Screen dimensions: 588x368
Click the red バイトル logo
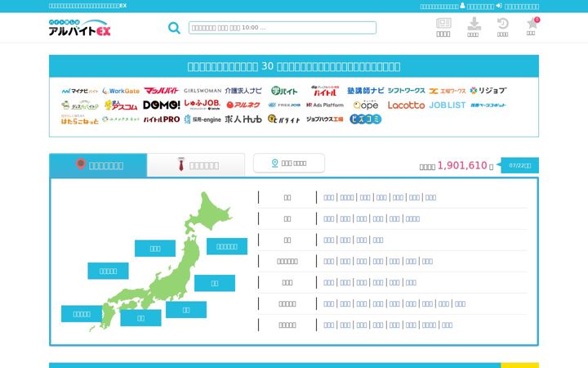coord(325,91)
